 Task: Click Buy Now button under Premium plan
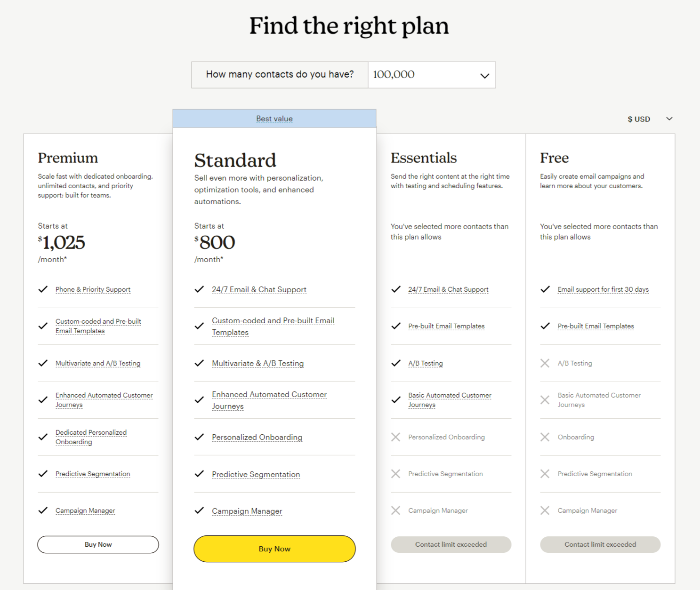point(98,544)
